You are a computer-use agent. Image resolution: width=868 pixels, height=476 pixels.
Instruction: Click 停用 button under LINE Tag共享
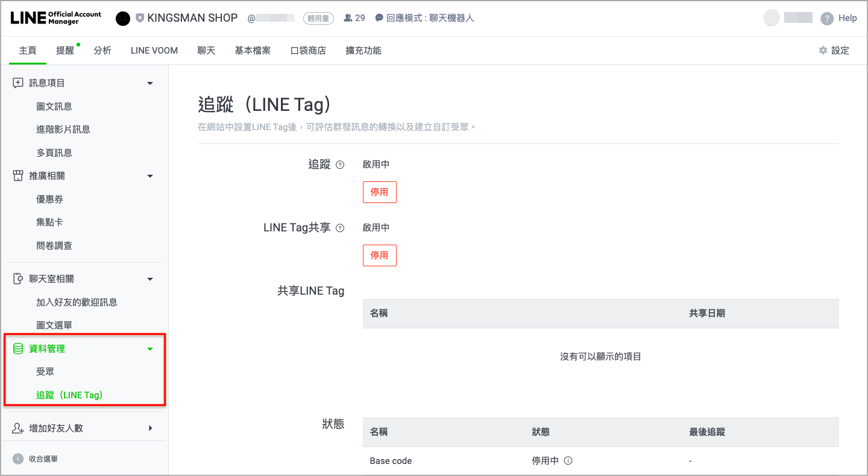click(380, 255)
